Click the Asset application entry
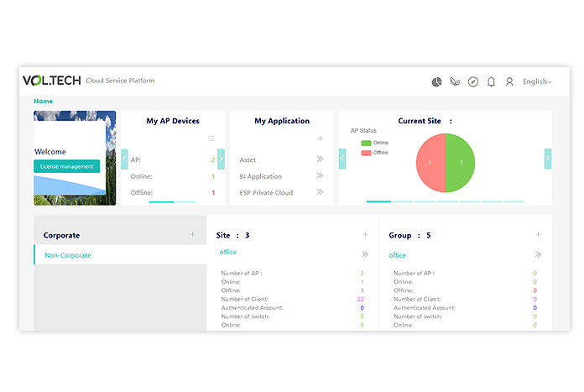Screen dimensions: 584x392 [248, 159]
